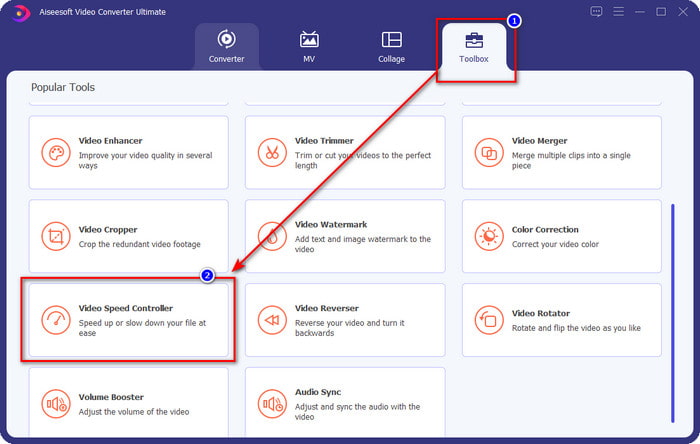Click 'Trim or cut your videos' description
This screenshot has width=700, height=444.
362,160
